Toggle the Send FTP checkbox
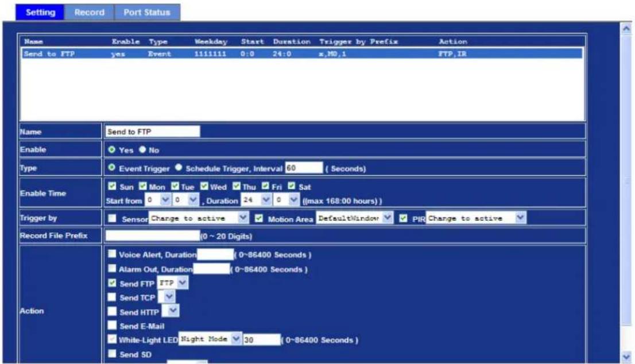Image resolution: width=635 pixels, height=364 pixels. click(112, 282)
